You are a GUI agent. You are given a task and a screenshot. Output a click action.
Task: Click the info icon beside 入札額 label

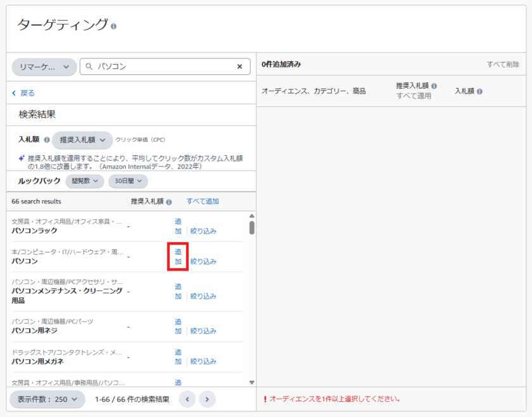coord(47,139)
